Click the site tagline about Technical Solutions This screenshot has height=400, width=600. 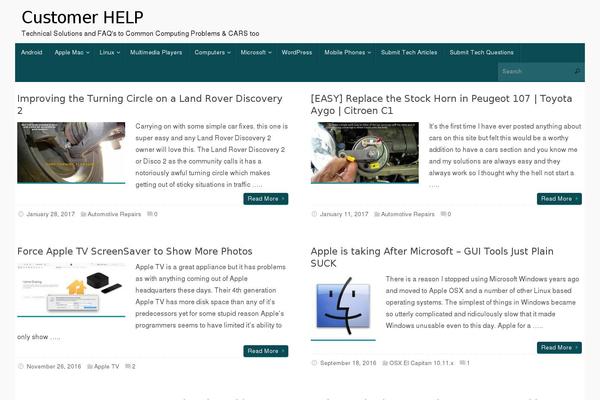click(x=140, y=34)
